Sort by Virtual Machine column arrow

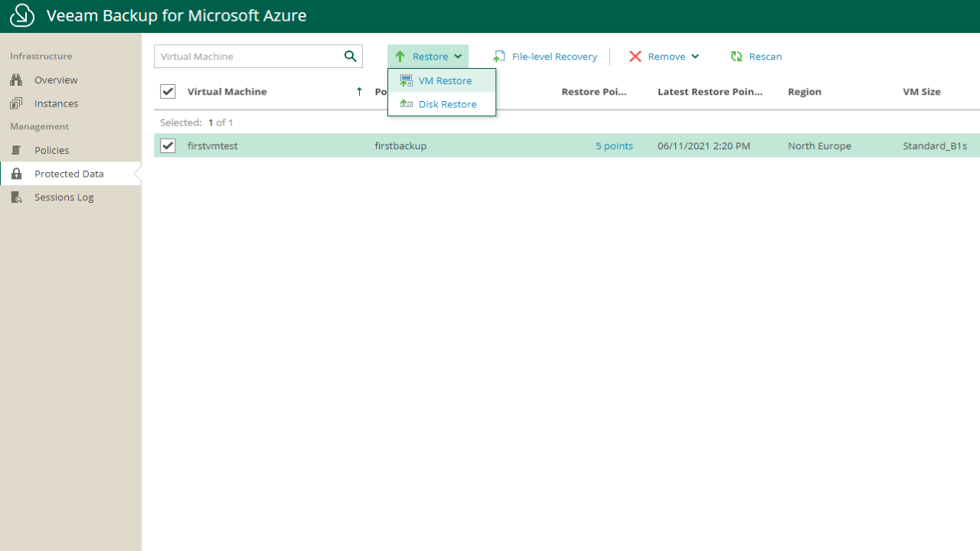point(359,92)
